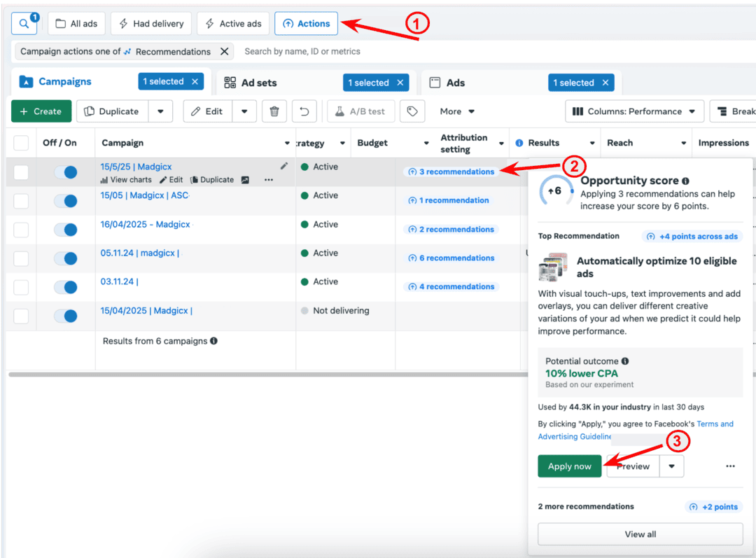Open dropdown arrow next to Preview button

(x=671, y=466)
